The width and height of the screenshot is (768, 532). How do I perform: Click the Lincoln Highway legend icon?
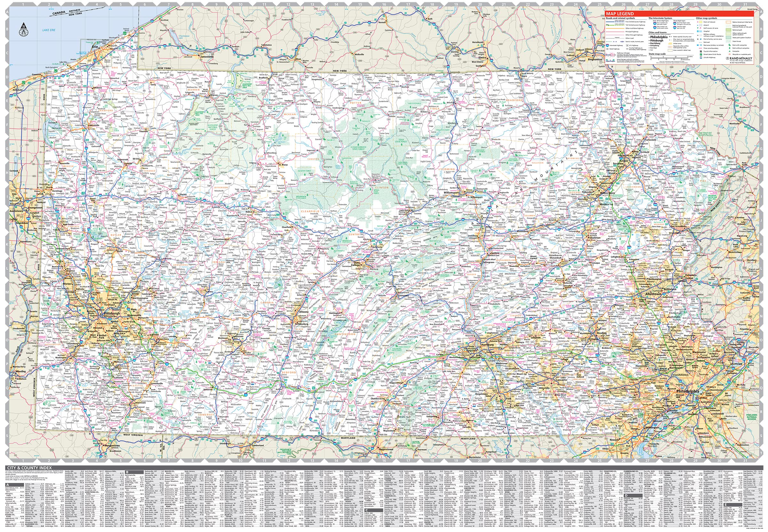point(701,58)
